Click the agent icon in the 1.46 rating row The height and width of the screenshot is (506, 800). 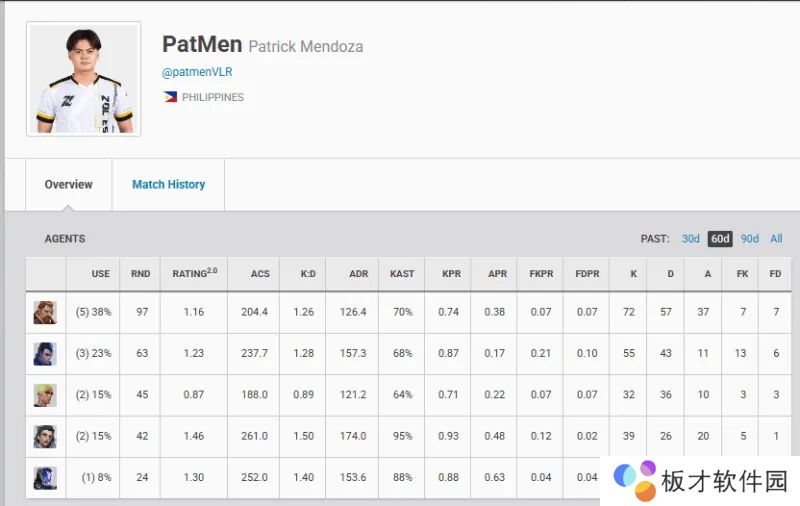[45, 436]
